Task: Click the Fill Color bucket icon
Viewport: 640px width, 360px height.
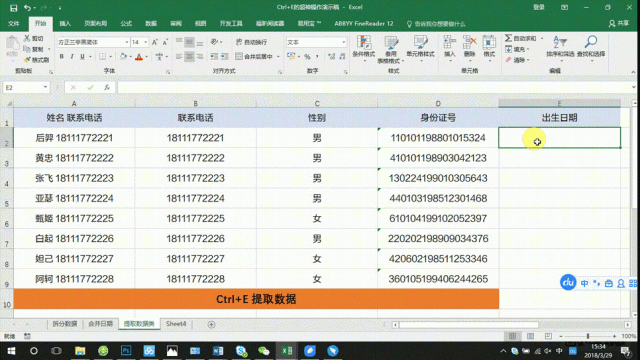Action: pyautogui.click(x=123, y=56)
